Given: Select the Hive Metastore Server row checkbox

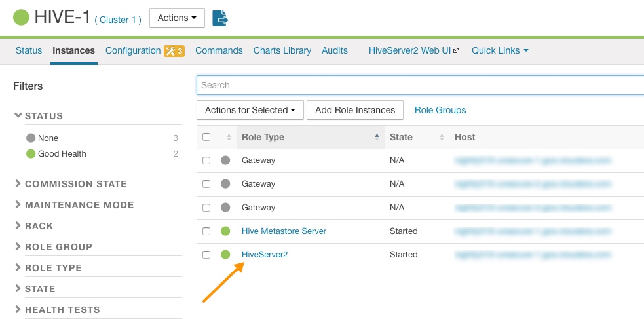Looking at the screenshot, I should tap(206, 231).
